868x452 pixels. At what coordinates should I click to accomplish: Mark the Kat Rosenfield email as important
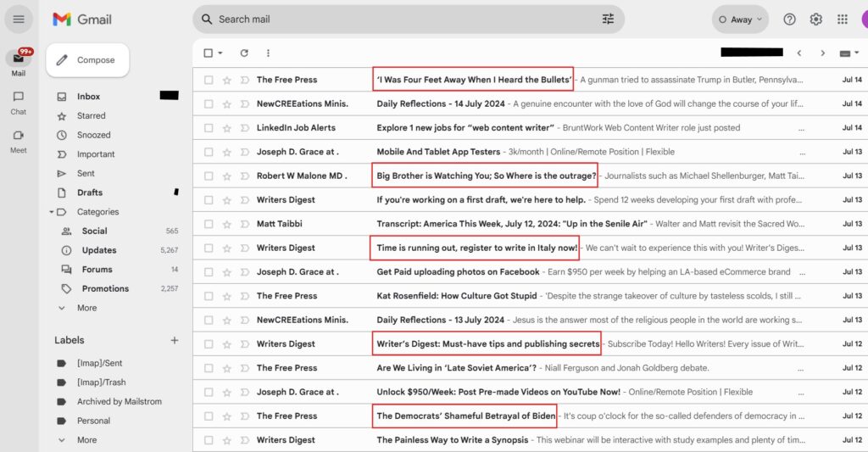point(244,296)
